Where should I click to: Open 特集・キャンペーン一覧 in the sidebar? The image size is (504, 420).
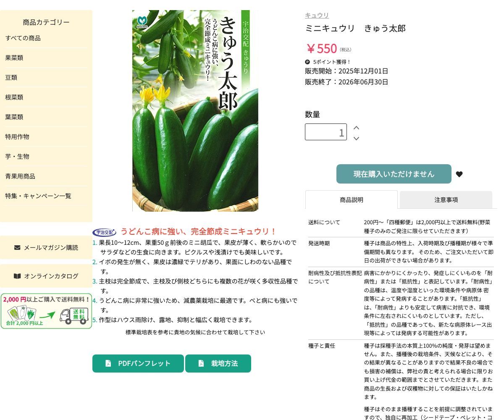coord(38,196)
